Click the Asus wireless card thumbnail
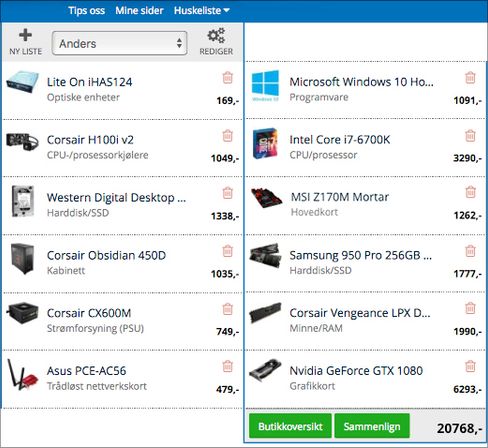Screen dimensions: 488x448 [x=23, y=374]
